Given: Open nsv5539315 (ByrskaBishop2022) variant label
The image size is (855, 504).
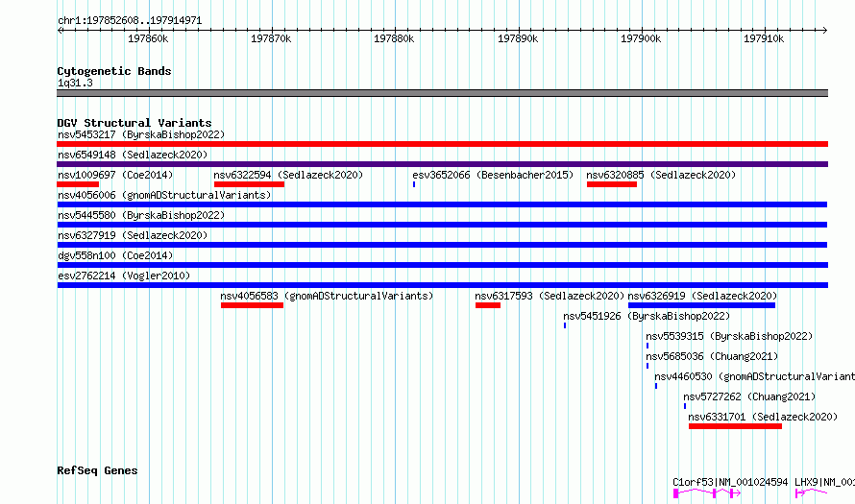Looking at the screenshot, I should 729,336.
